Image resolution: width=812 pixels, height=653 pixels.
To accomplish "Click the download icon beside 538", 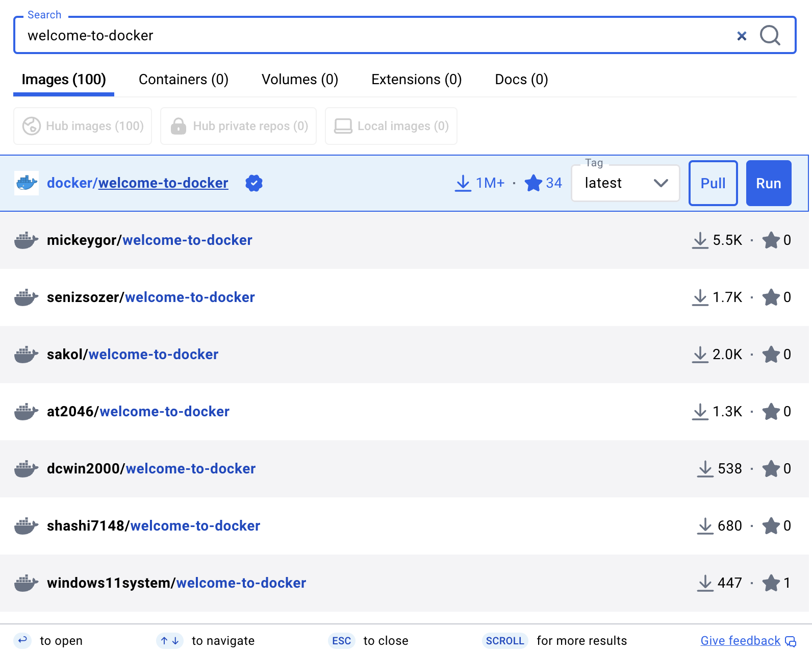I will [705, 469].
